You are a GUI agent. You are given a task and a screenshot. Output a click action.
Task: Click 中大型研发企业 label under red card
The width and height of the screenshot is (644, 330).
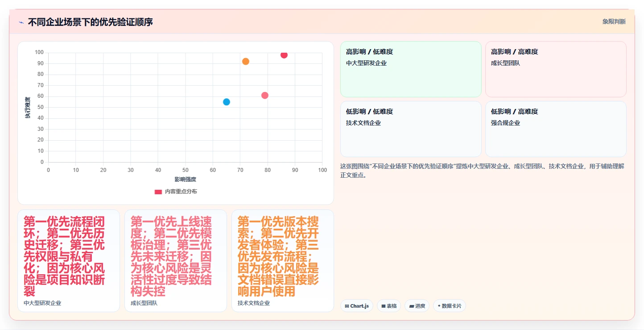point(42,303)
